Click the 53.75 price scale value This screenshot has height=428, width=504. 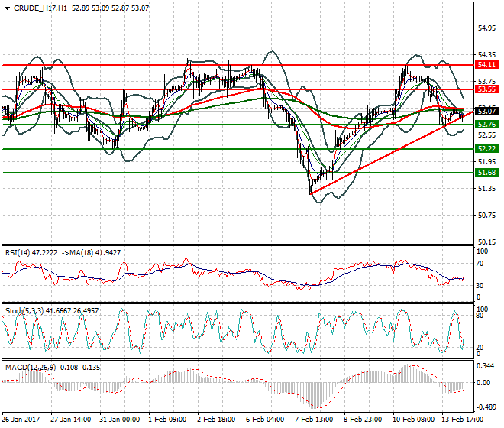(486, 82)
